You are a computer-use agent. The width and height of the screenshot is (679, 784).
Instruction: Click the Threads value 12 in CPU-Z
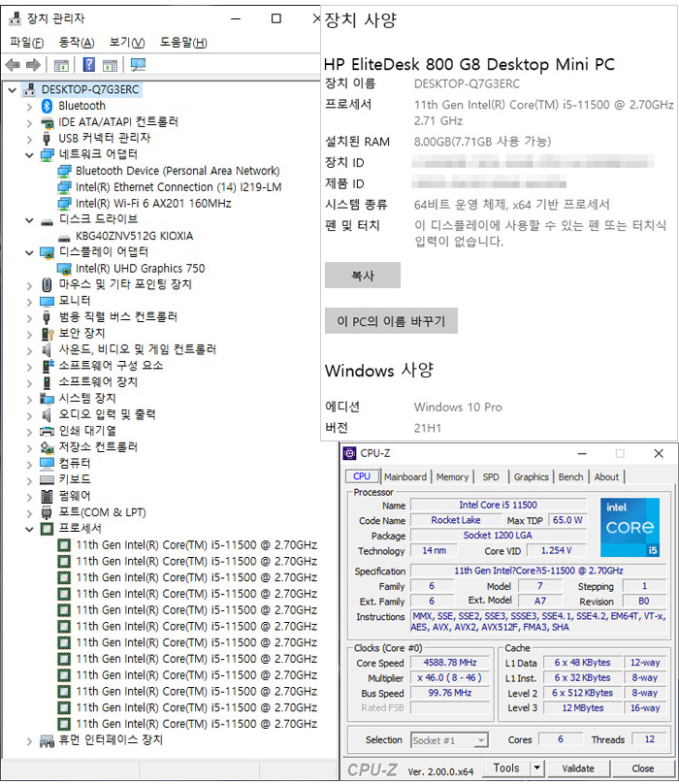coord(650,739)
